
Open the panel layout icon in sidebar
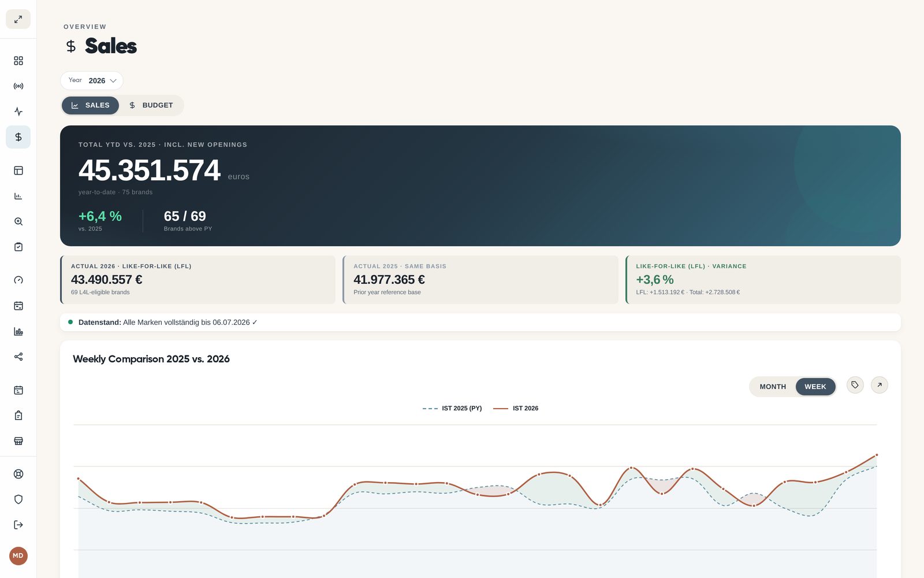pos(18,171)
